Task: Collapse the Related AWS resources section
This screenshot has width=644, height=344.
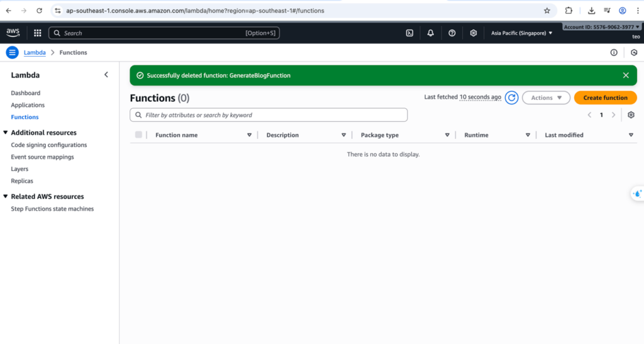Action: pyautogui.click(x=6, y=197)
